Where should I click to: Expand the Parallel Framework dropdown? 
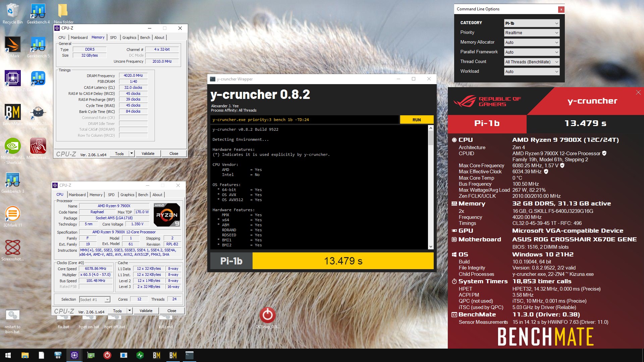coord(532,52)
